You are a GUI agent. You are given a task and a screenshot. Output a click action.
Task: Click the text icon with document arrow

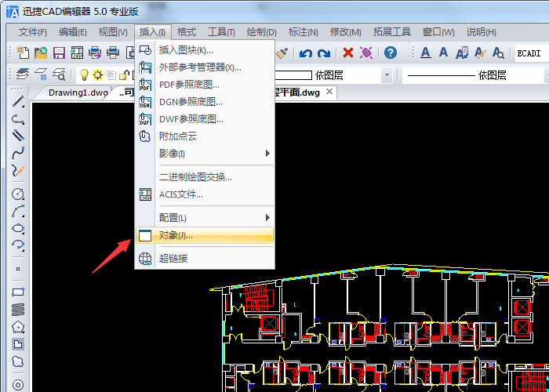pos(462,53)
